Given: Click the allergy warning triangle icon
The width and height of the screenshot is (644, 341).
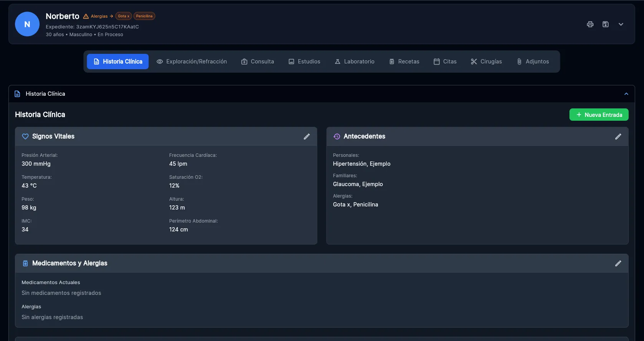Looking at the screenshot, I should point(86,16).
